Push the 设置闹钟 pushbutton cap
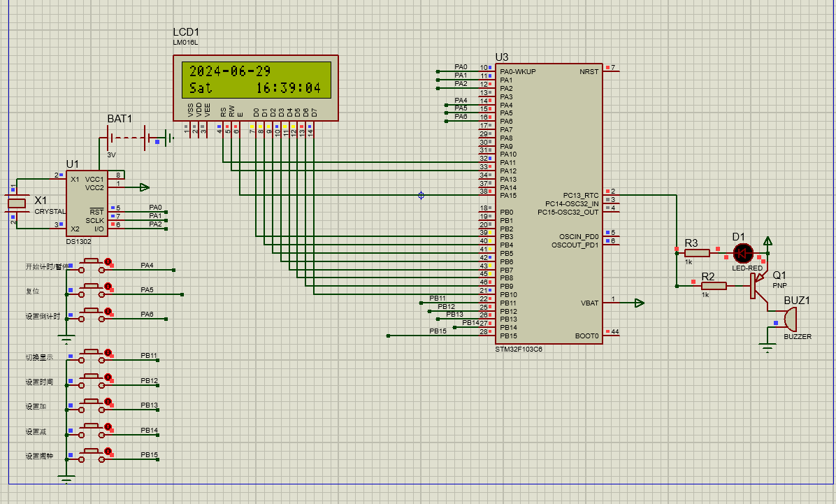This screenshot has height=504, width=836. (x=92, y=451)
